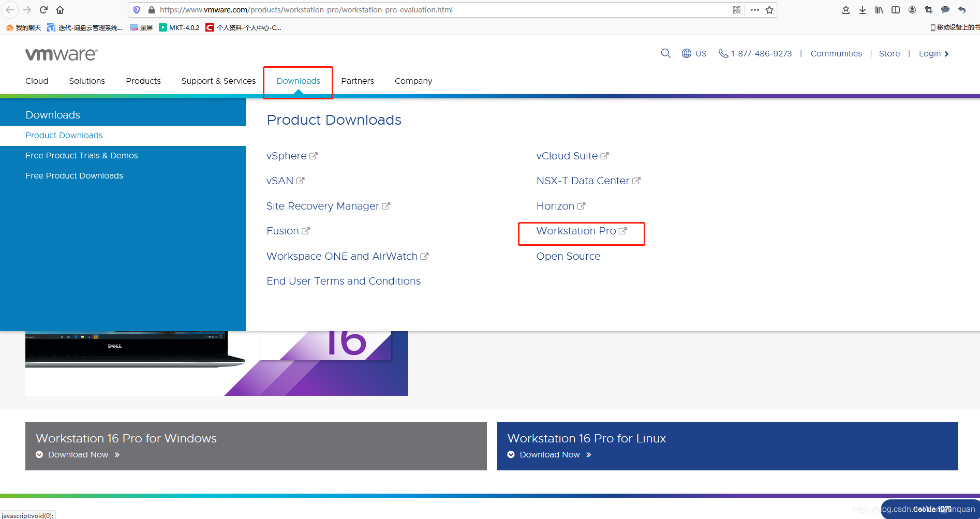Open the browser library icon

coord(879,10)
